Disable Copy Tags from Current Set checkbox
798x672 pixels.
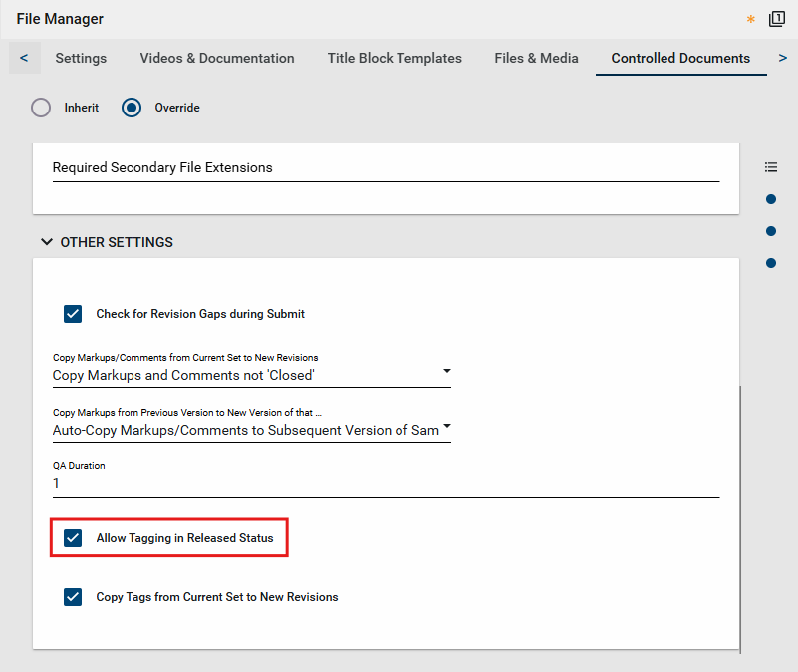73,597
